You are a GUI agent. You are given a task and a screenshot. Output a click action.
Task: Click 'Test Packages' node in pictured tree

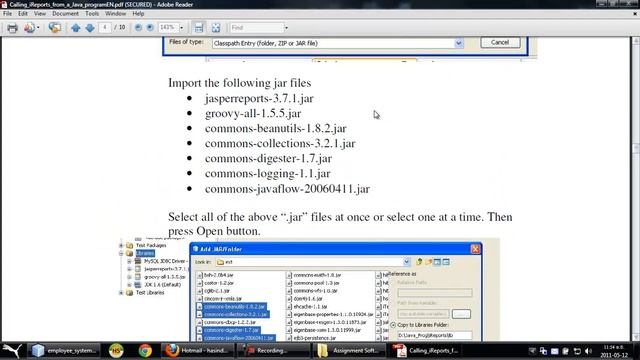pos(151,245)
